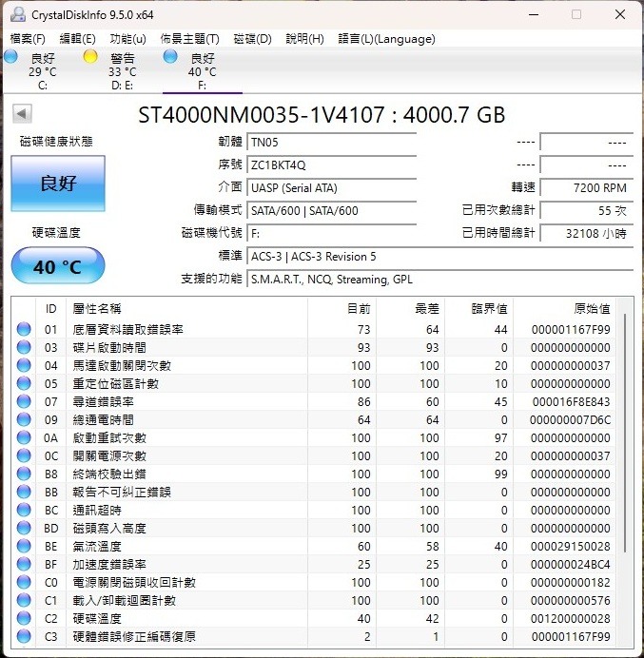Click the status orb in row BD
Image resolution: width=644 pixels, height=658 pixels.
tap(24, 528)
